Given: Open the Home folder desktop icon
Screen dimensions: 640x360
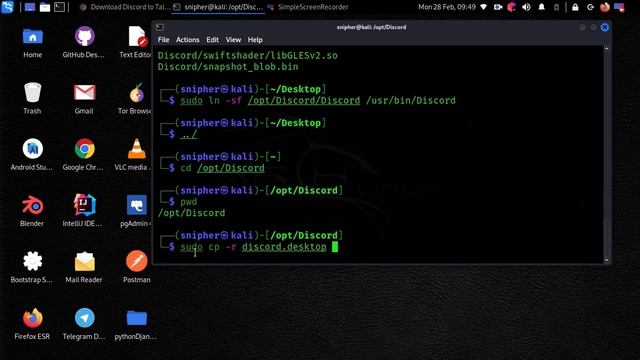Looking at the screenshot, I should pos(32,42).
